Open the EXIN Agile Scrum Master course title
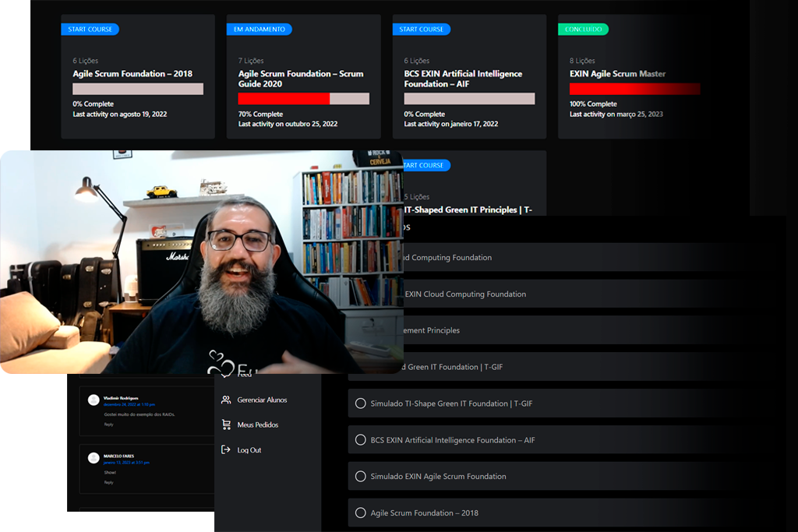This screenshot has width=798, height=532. coord(617,74)
